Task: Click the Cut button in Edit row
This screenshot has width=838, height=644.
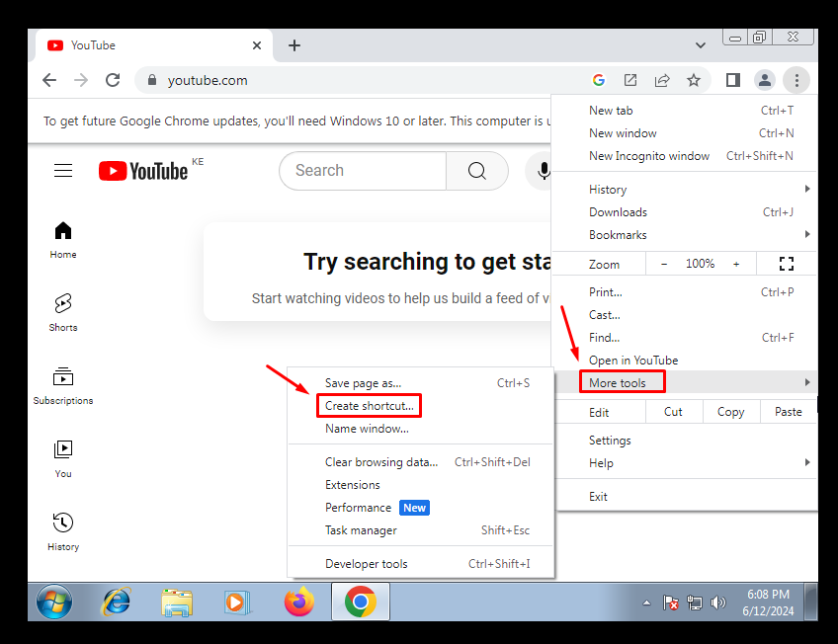Action: pyautogui.click(x=673, y=412)
